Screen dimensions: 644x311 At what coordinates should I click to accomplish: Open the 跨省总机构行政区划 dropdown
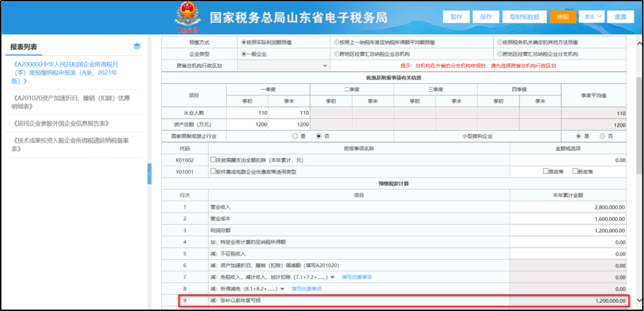[x=283, y=66]
